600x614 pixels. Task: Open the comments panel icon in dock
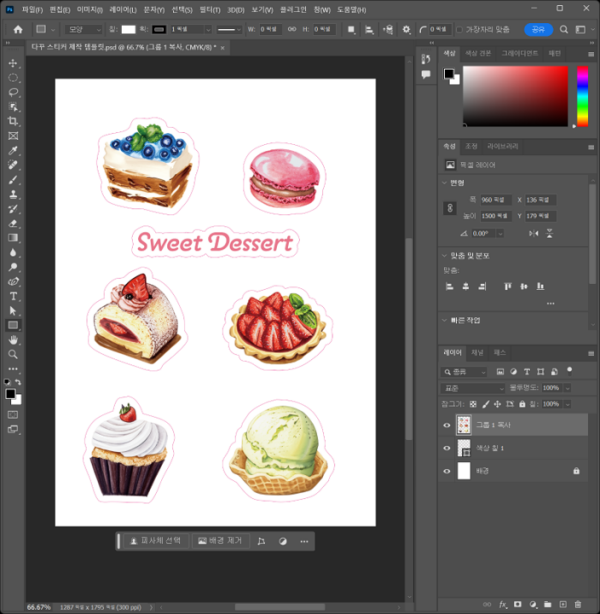click(426, 74)
